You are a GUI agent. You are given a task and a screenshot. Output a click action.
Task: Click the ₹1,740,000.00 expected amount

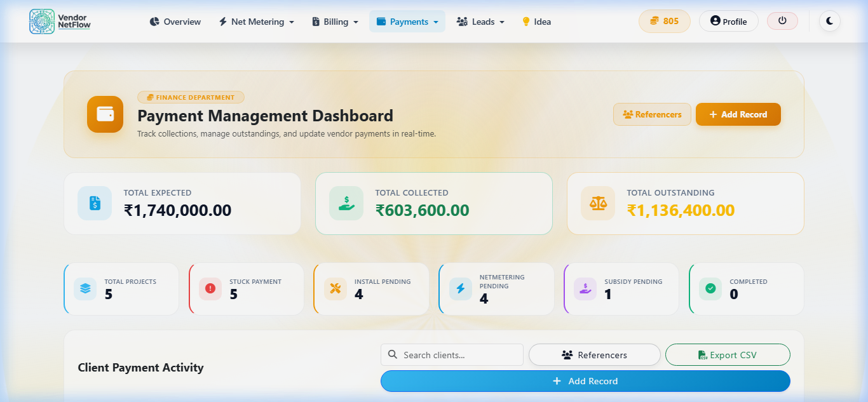(x=177, y=210)
